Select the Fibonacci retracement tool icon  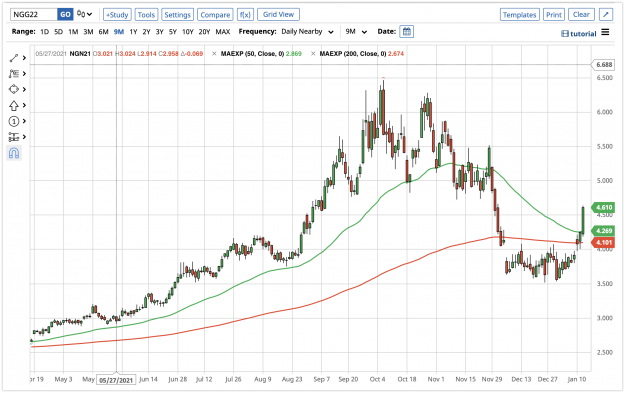click(x=14, y=74)
